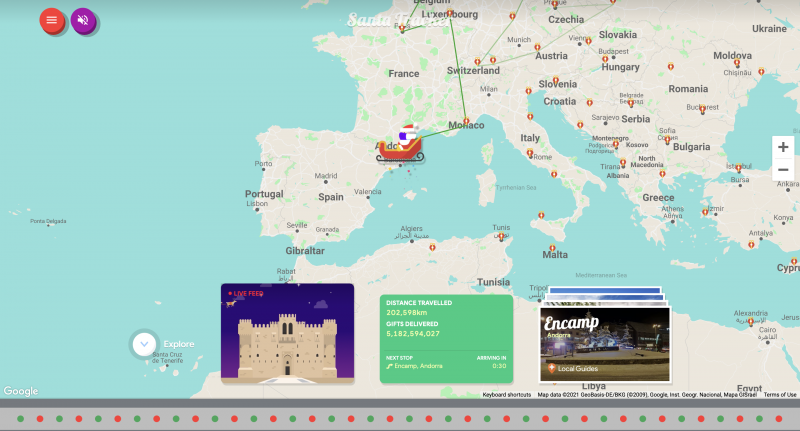Select the gift pin at Vienna
This screenshot has height=431, width=800.
point(588,41)
